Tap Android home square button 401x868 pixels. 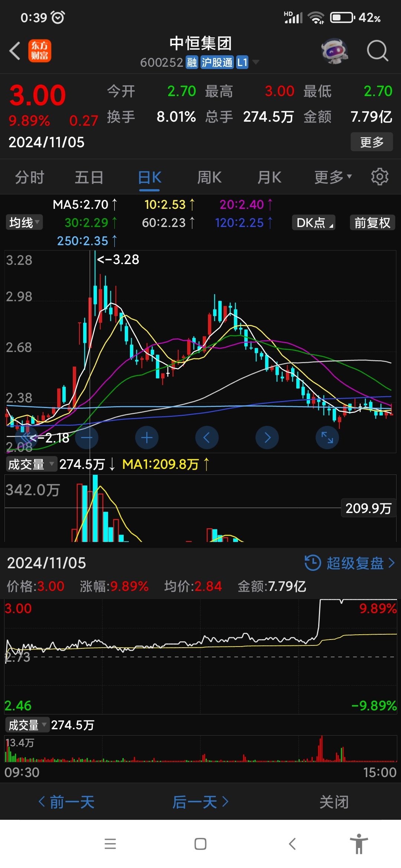[200, 844]
